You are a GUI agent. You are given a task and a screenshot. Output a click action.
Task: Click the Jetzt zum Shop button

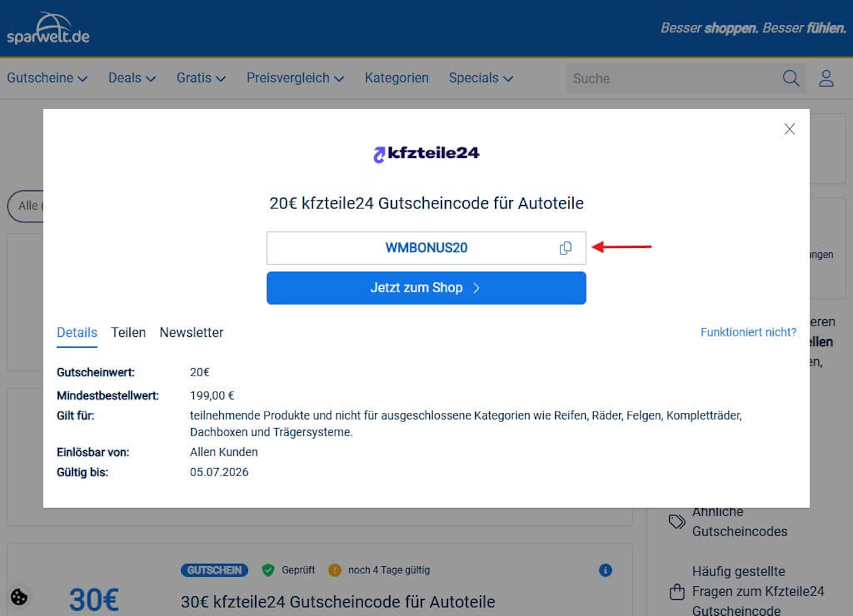426,288
